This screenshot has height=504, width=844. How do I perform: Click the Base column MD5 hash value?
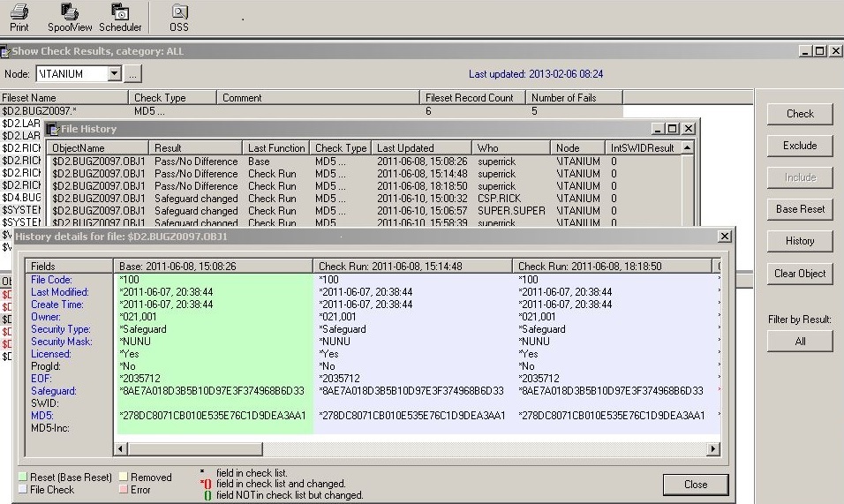click(213, 416)
